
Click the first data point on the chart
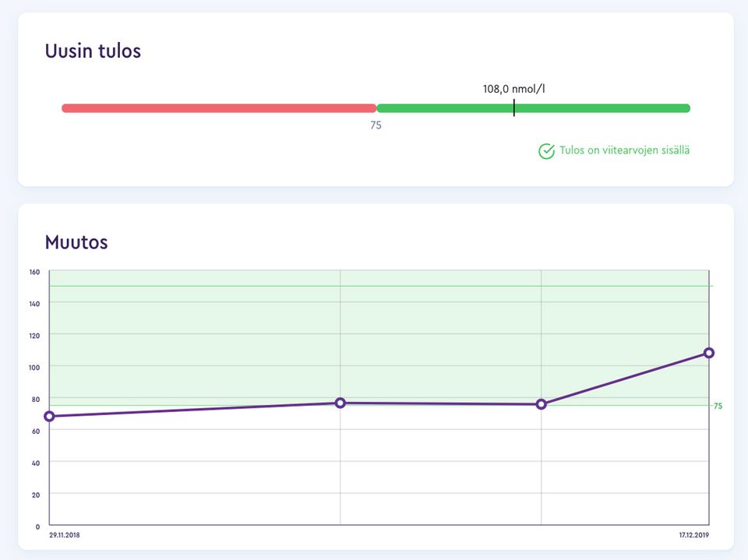click(50, 417)
